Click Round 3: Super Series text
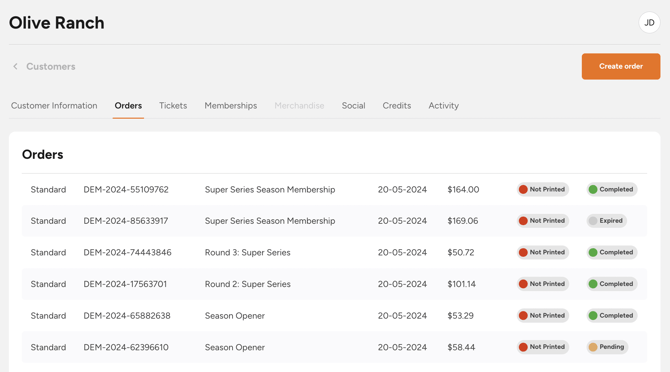This screenshot has height=372, width=670. [247, 252]
